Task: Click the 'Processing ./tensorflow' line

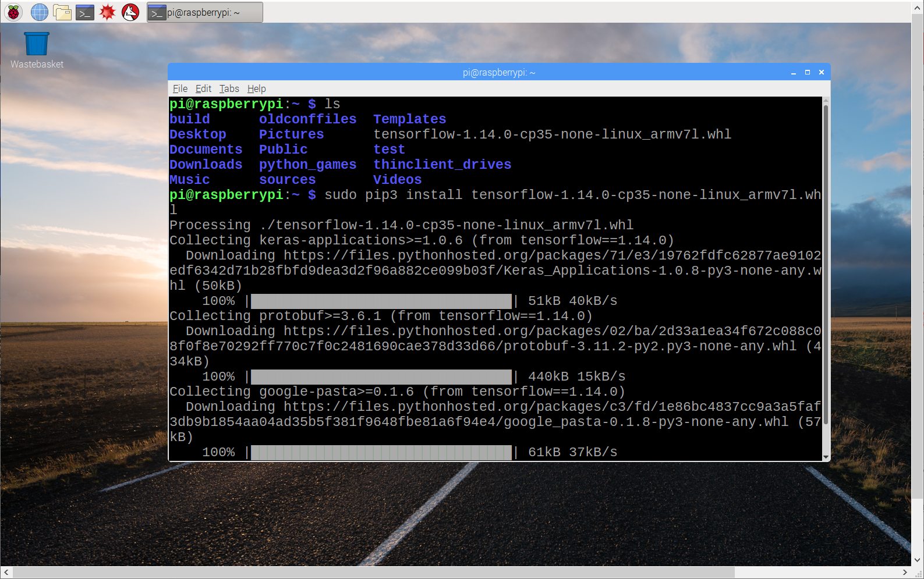Action: point(402,225)
